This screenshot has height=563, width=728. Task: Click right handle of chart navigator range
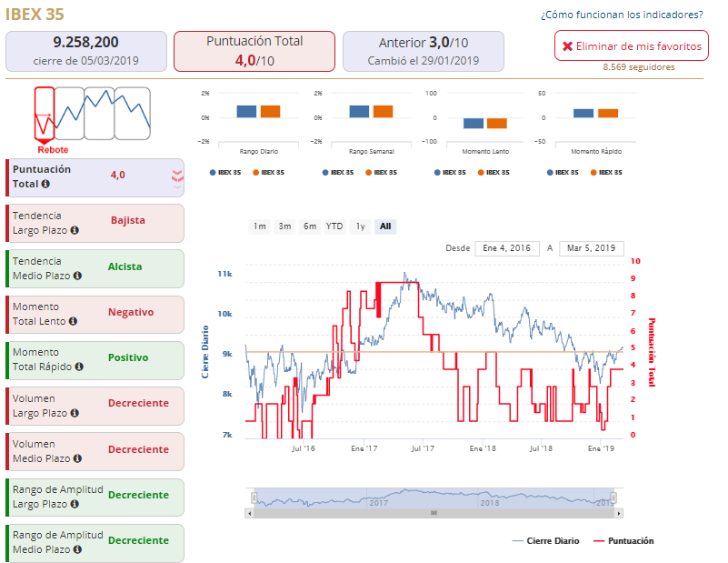pyautogui.click(x=613, y=498)
